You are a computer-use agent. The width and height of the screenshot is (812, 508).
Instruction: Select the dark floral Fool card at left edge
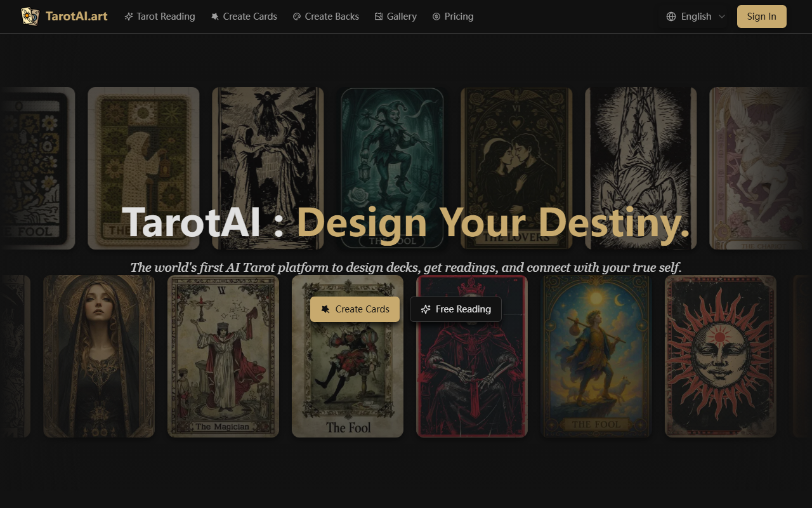click(x=37, y=168)
